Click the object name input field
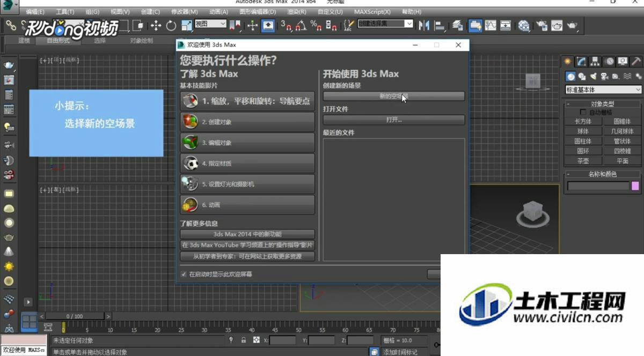Screen dimensions: 644x356 pos(598,186)
